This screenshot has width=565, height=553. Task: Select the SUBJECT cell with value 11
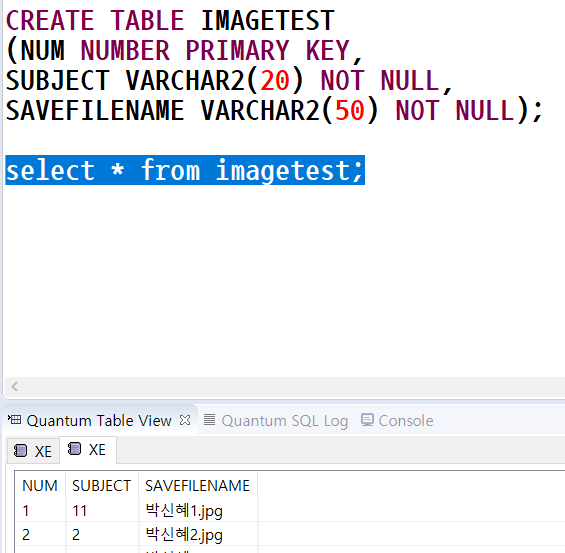click(102, 510)
